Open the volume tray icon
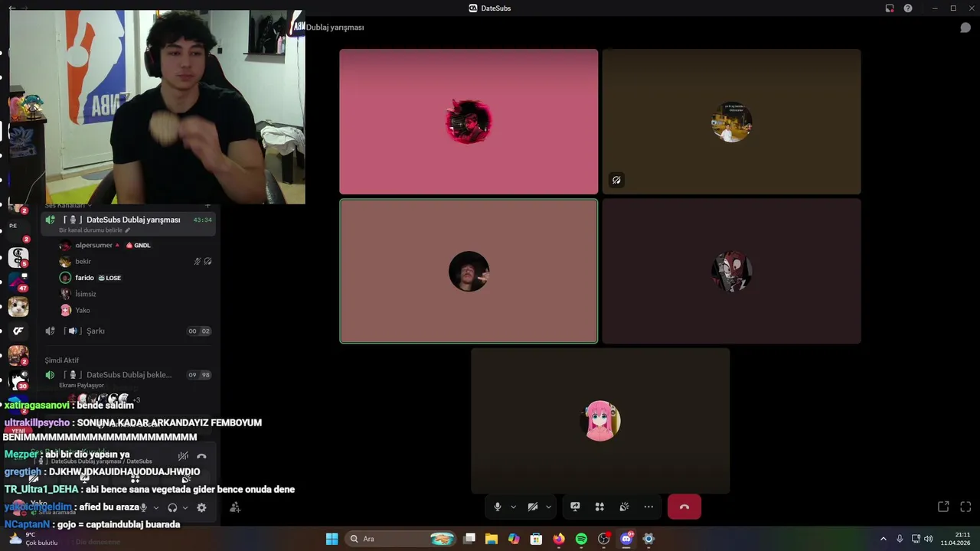Viewport: 980px width, 551px height. click(929, 539)
